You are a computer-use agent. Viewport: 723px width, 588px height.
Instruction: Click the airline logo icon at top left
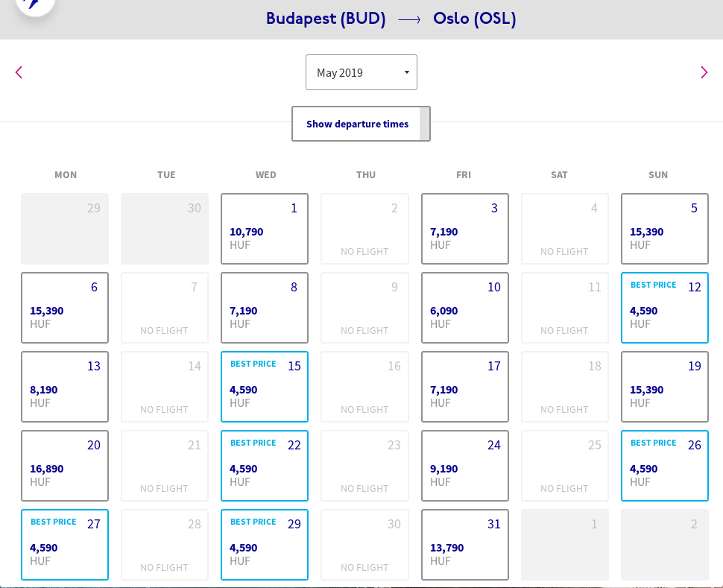pos(34,4)
